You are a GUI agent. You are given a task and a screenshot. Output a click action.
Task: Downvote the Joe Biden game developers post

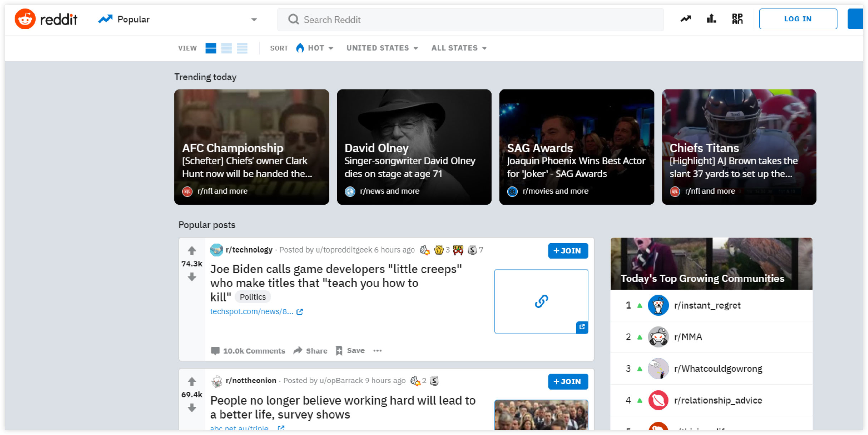(192, 277)
